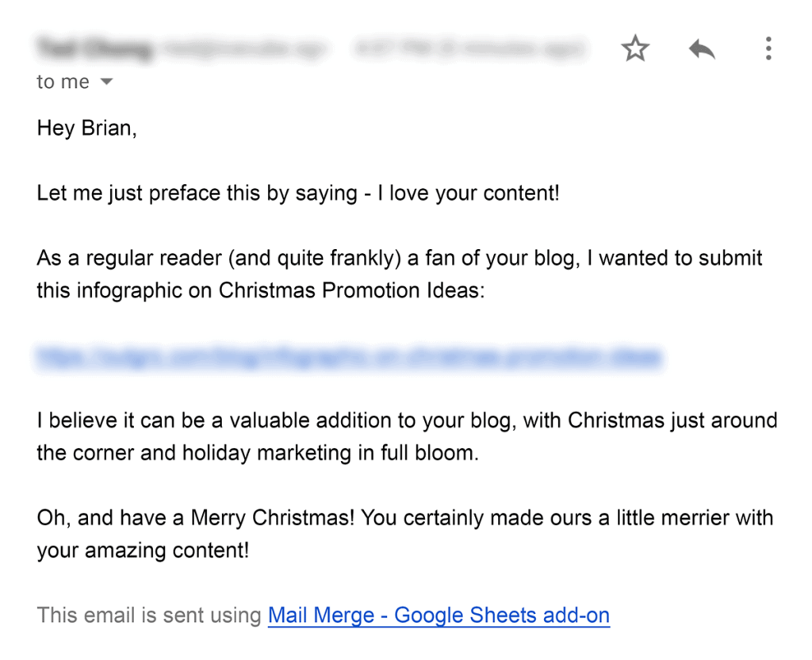812x660 pixels.
Task: Open the Mail Merge - Google Sheets add-on link
Action: tap(439, 615)
